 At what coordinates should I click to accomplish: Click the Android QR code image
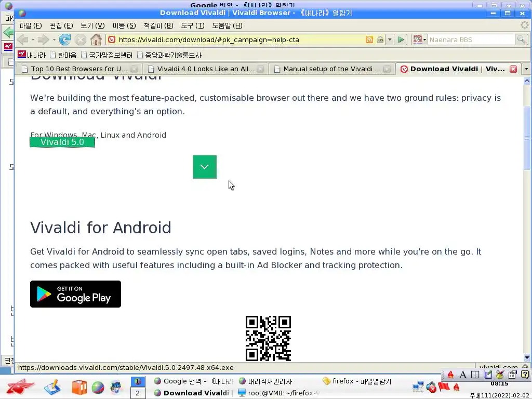[x=268, y=338]
